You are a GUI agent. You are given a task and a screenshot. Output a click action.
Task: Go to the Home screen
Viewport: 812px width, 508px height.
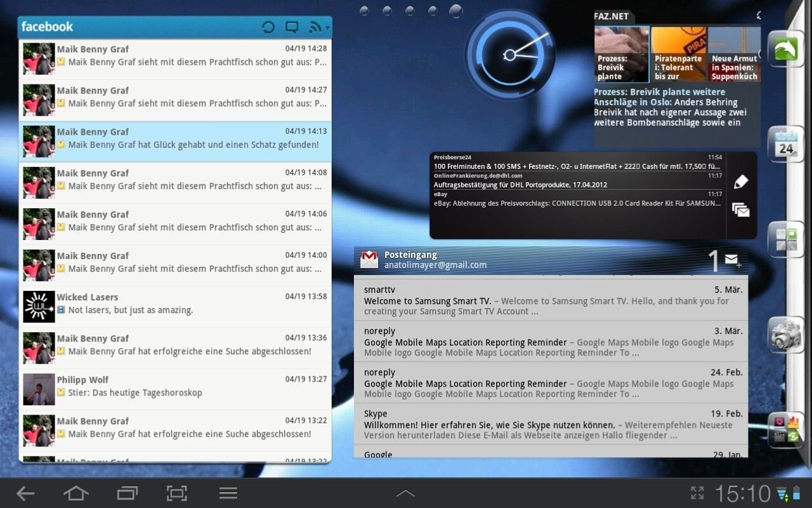coord(76,493)
